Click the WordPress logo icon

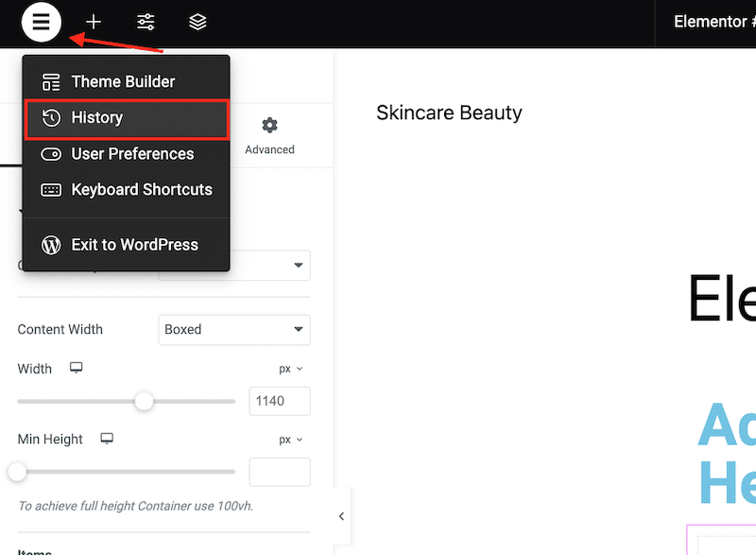51,245
